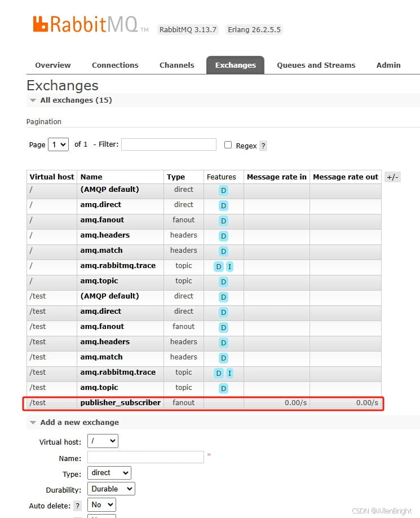Open the /test amq.topic exchange link
The width and height of the screenshot is (420, 518).
[99, 388]
